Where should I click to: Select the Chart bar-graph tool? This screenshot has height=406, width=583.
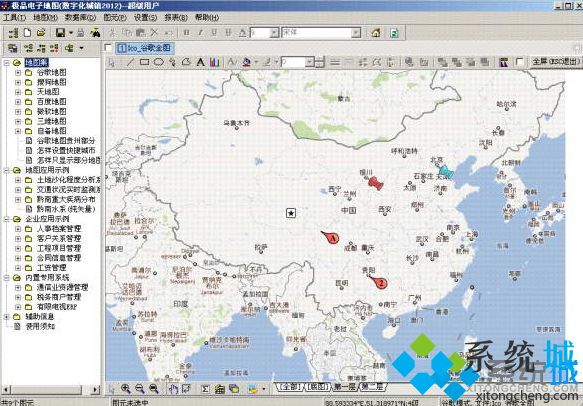pyautogui.click(x=215, y=62)
